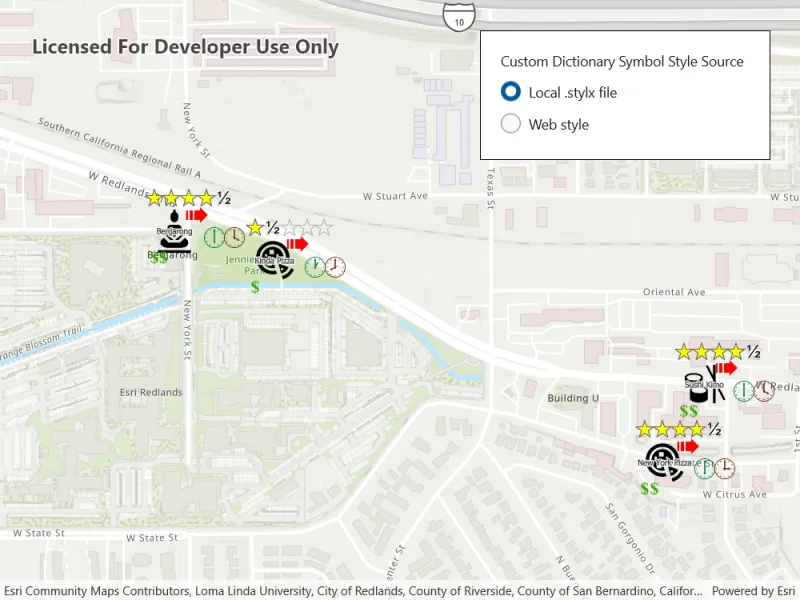Click the W Citrus Ave street label

(x=735, y=494)
